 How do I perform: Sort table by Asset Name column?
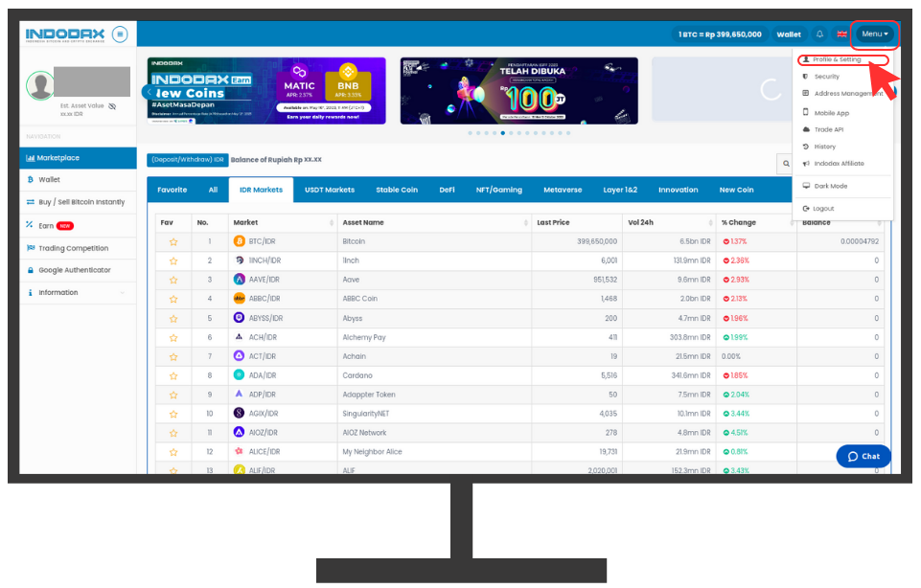click(435, 222)
